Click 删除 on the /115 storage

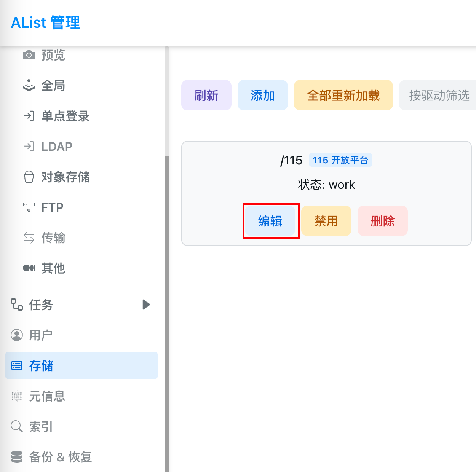(x=383, y=221)
